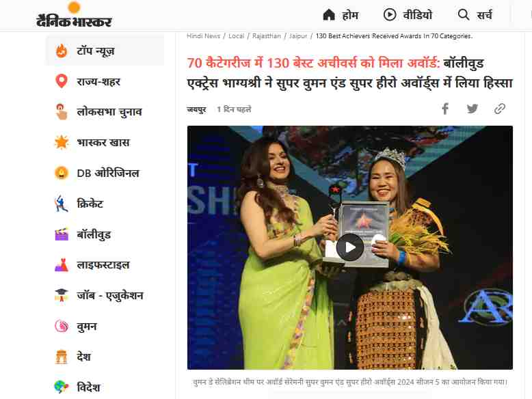Image resolution: width=532 pixels, height=399 pixels.
Task: Share article via Twitter icon
Action: coord(472,109)
